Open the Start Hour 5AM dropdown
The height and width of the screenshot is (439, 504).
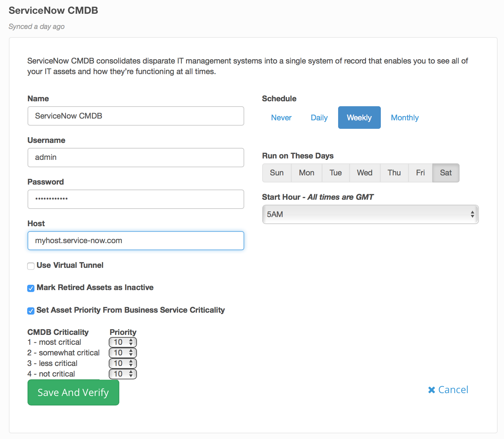(x=370, y=214)
